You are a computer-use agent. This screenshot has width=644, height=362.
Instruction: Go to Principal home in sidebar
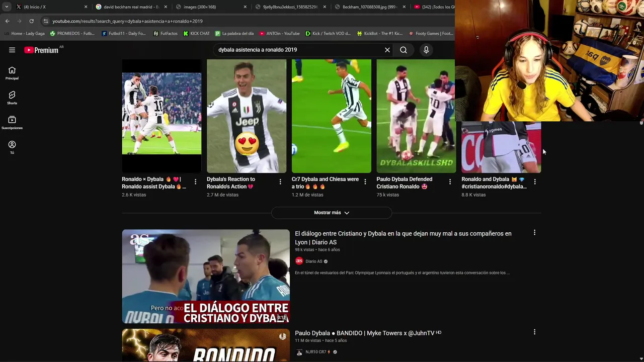[12, 73]
